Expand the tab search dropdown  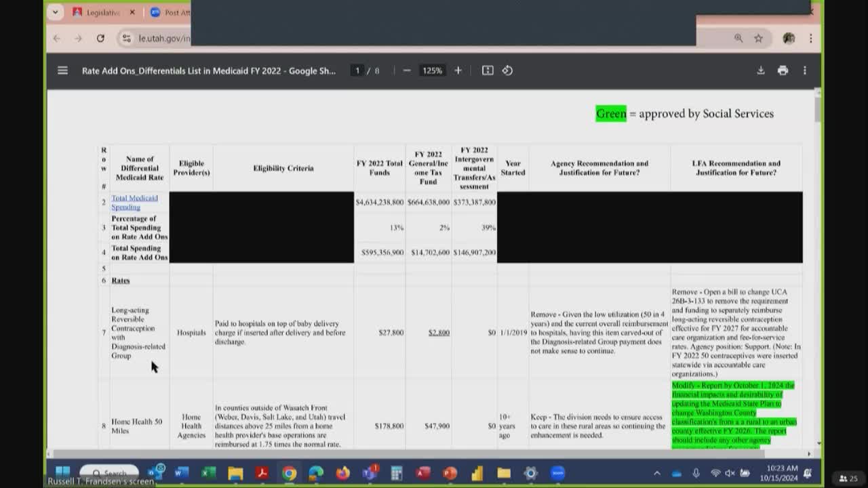(55, 12)
